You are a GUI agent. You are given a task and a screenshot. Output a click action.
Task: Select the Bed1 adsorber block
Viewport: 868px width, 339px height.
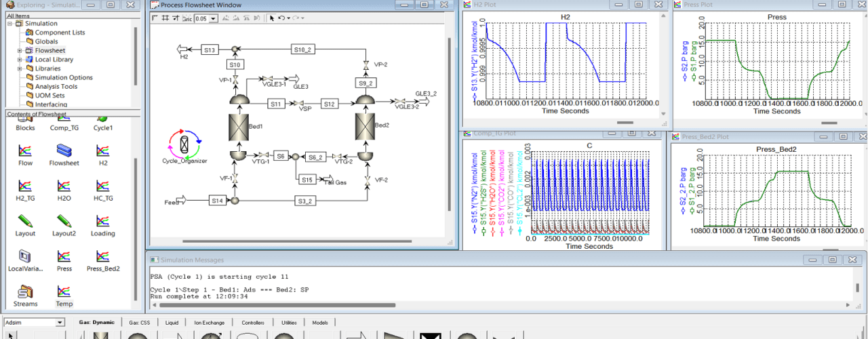pos(240,127)
